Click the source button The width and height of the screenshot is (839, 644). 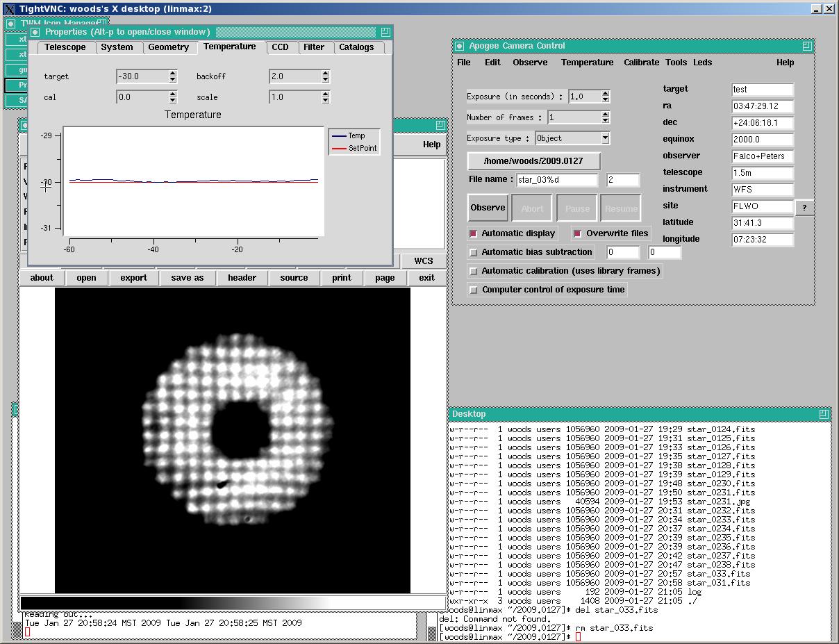[x=294, y=278]
